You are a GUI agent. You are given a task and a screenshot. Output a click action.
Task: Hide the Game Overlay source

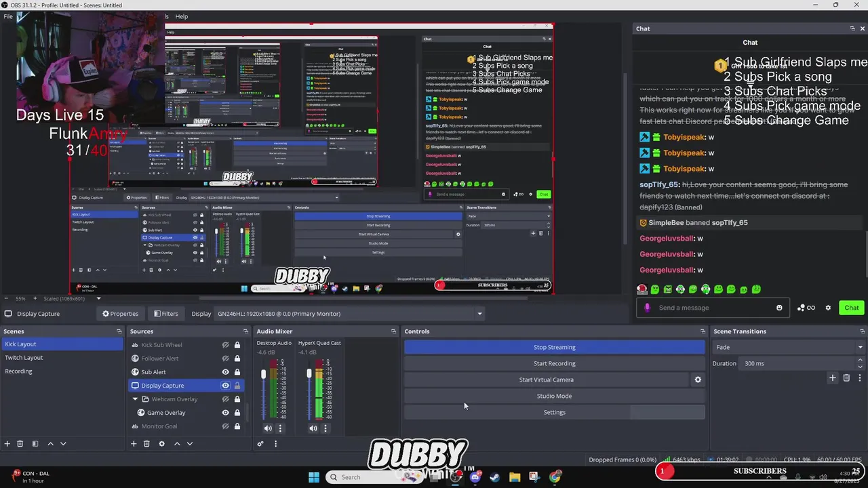226,413
